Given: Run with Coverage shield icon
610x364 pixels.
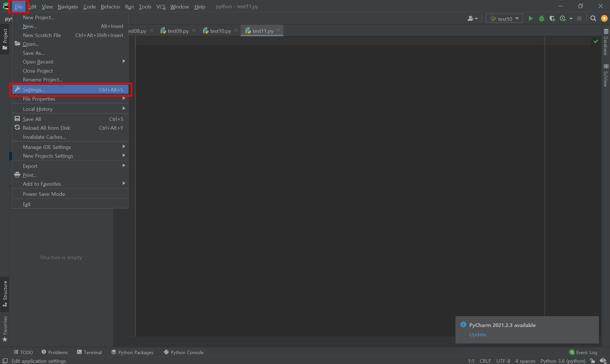Looking at the screenshot, I should coord(552,19).
